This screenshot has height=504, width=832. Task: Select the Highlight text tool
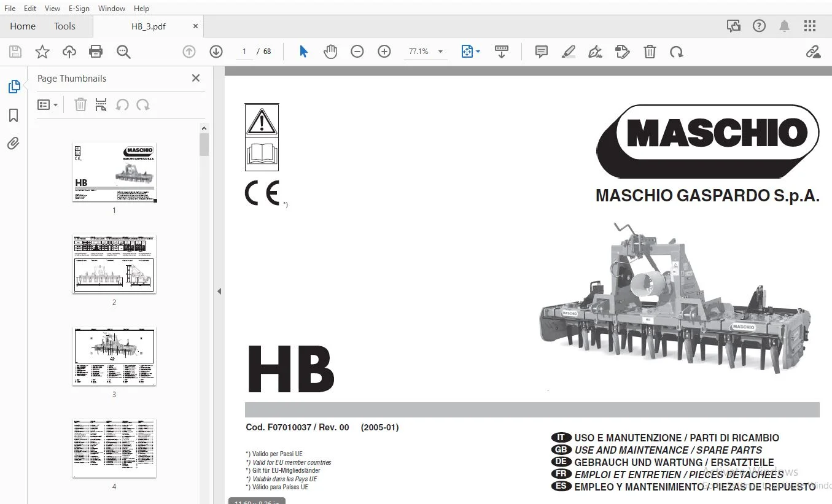click(x=569, y=52)
